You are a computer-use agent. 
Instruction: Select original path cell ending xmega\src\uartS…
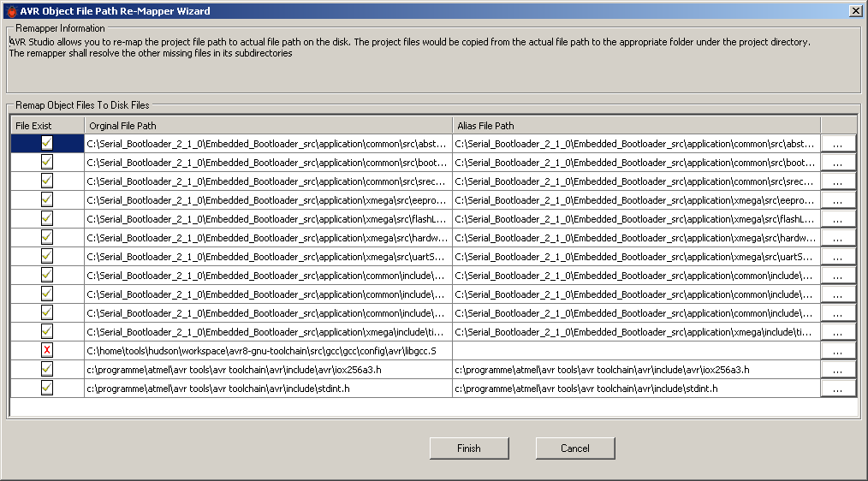tap(269, 257)
